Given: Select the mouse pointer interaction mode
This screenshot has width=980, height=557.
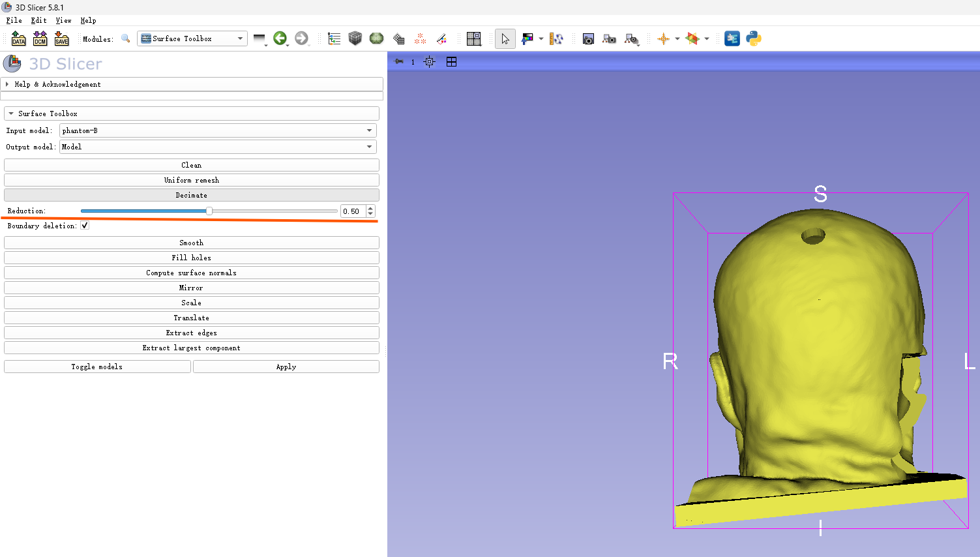Looking at the screenshot, I should (x=505, y=39).
